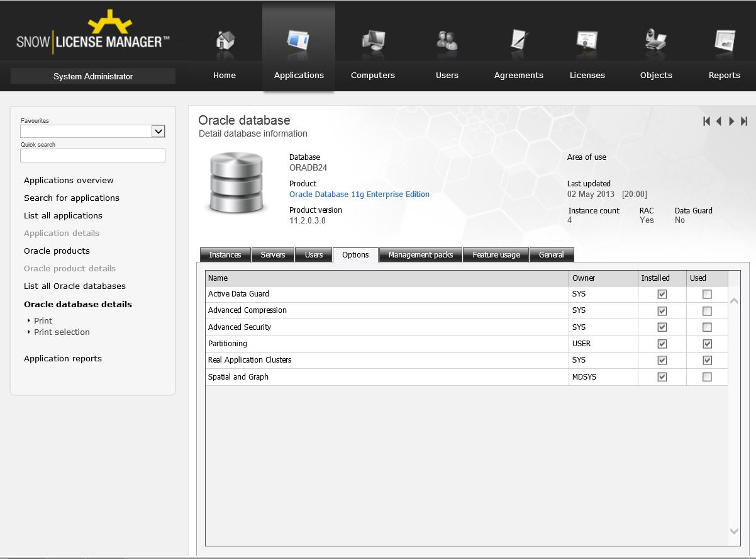Expand the Print submenu item
The width and height of the screenshot is (756, 559).
coord(43,320)
